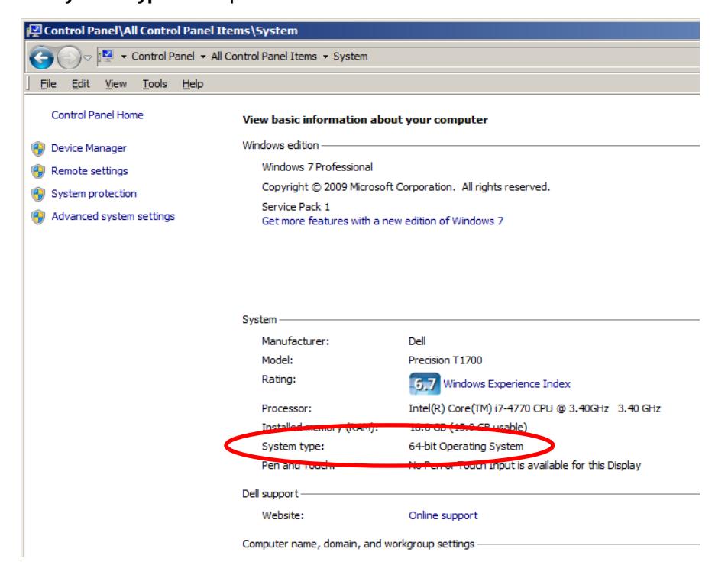Click the shield icon beside Remote settings
Image resolution: width=728 pixels, height=578 pixels.
[x=38, y=171]
